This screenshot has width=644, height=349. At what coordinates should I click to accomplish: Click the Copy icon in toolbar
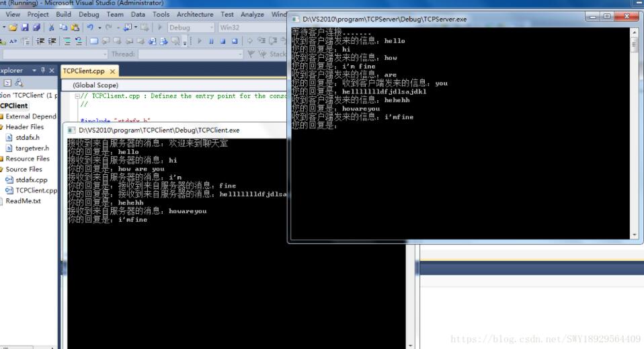click(63, 28)
